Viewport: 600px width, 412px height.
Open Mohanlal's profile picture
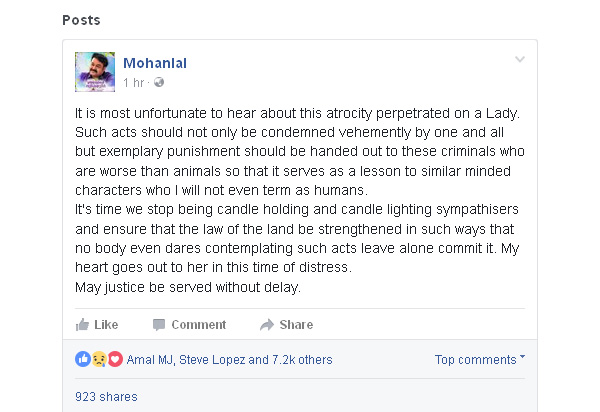tap(95, 71)
